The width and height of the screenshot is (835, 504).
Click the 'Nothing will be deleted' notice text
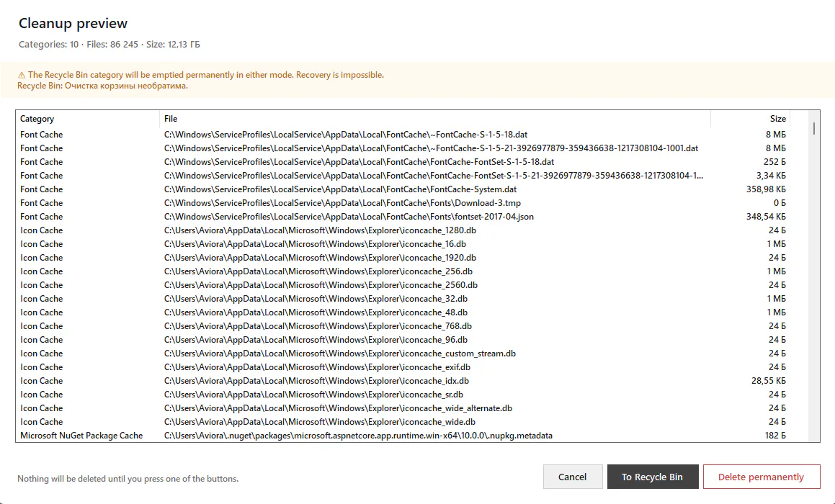coord(128,479)
